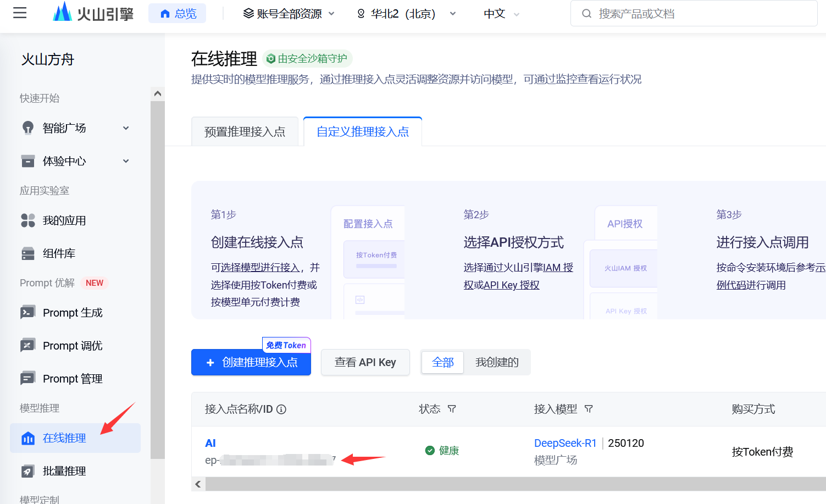Open the 状态 column filter icon
This screenshot has width=826, height=504.
[x=452, y=409]
